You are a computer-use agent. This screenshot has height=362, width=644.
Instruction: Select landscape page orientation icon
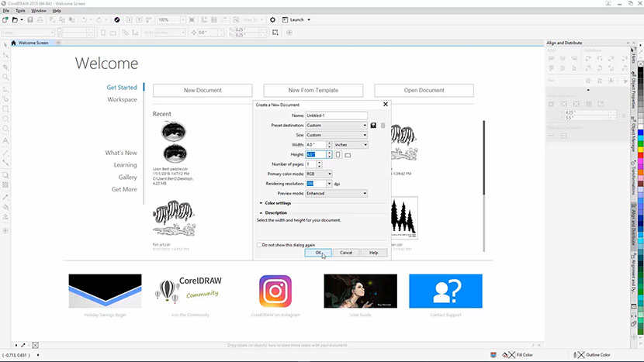point(348,154)
